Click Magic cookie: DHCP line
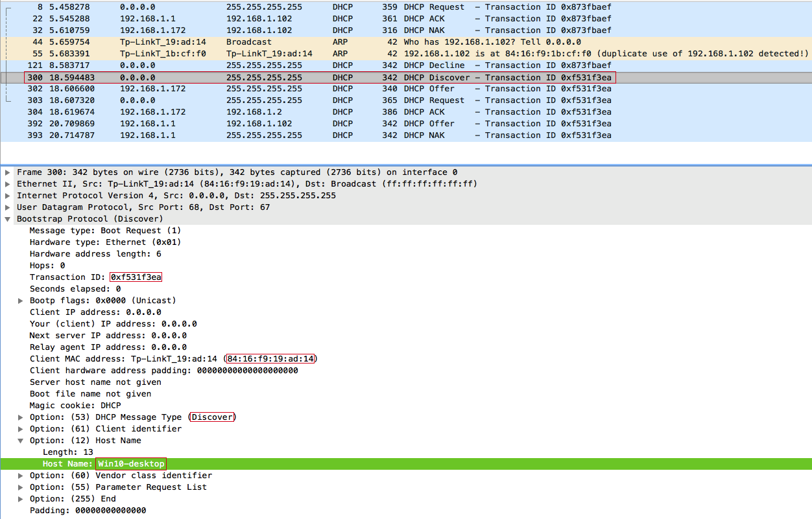The width and height of the screenshot is (812, 519). 75,406
